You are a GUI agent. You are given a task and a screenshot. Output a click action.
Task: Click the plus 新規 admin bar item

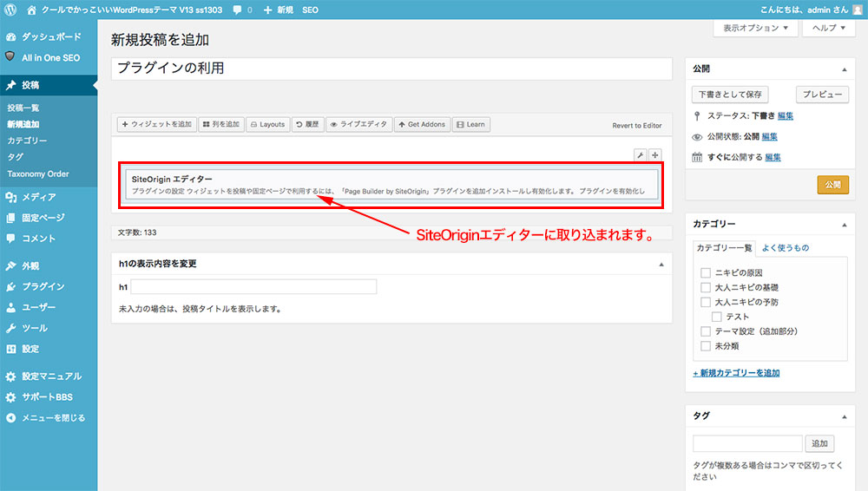tap(279, 10)
